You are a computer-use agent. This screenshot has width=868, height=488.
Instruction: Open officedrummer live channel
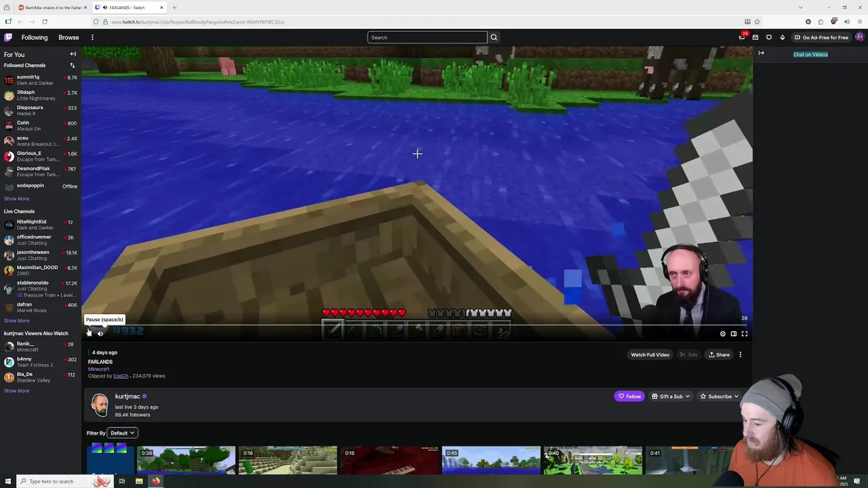point(41,240)
